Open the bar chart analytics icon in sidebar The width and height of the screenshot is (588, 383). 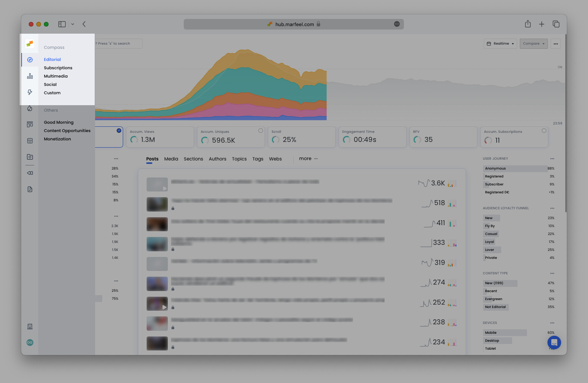point(30,76)
